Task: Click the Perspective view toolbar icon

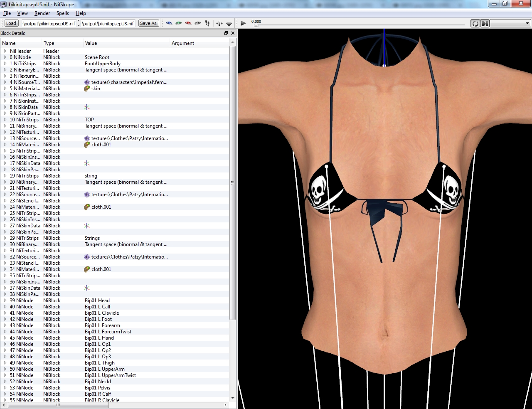Action: (x=229, y=24)
